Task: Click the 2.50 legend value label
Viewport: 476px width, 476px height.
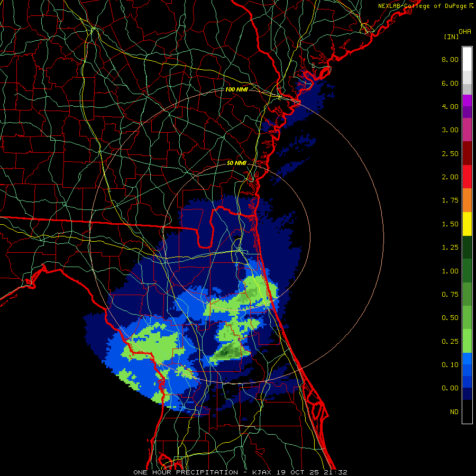Action: (450, 153)
